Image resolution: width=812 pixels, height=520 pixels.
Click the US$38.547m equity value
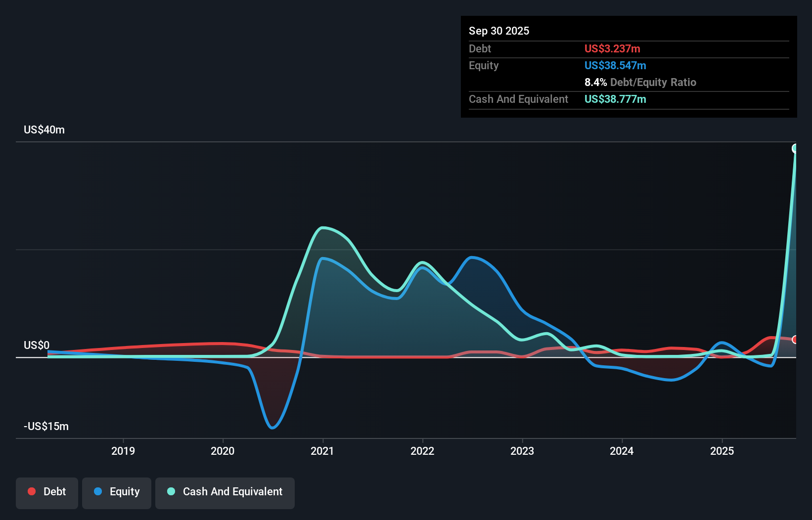(x=615, y=65)
